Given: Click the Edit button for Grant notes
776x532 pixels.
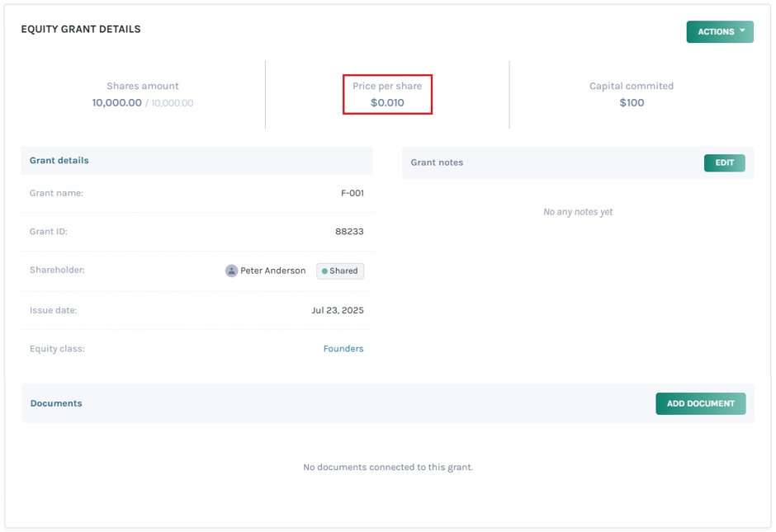Looking at the screenshot, I should tap(725, 162).
